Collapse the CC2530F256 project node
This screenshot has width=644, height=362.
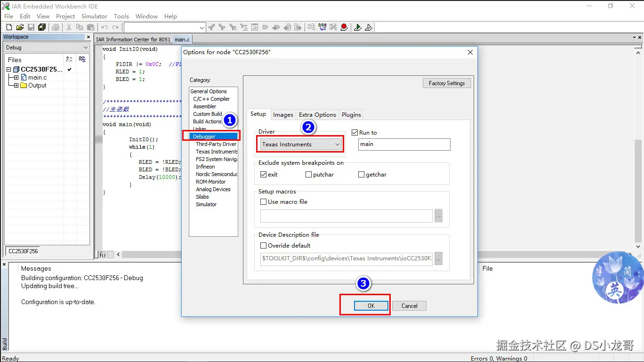(8, 70)
